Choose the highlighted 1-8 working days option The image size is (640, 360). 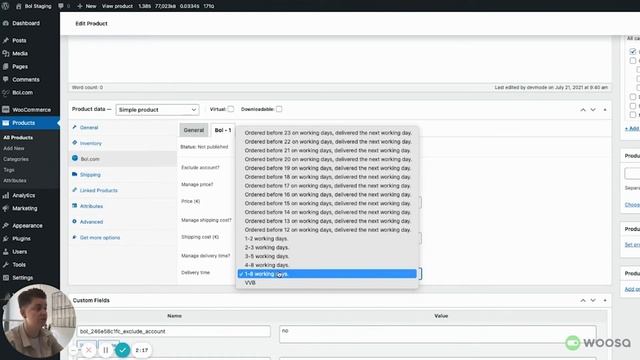click(x=327, y=274)
